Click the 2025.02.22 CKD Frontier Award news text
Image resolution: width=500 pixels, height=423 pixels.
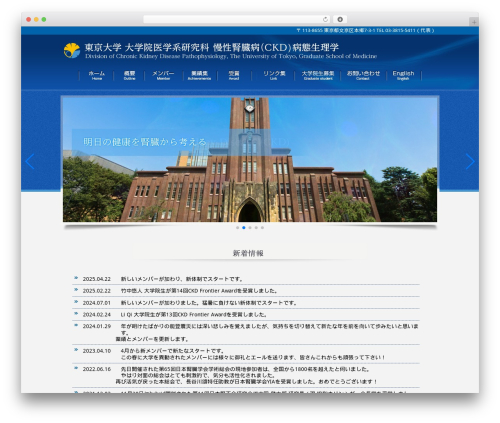199,291
